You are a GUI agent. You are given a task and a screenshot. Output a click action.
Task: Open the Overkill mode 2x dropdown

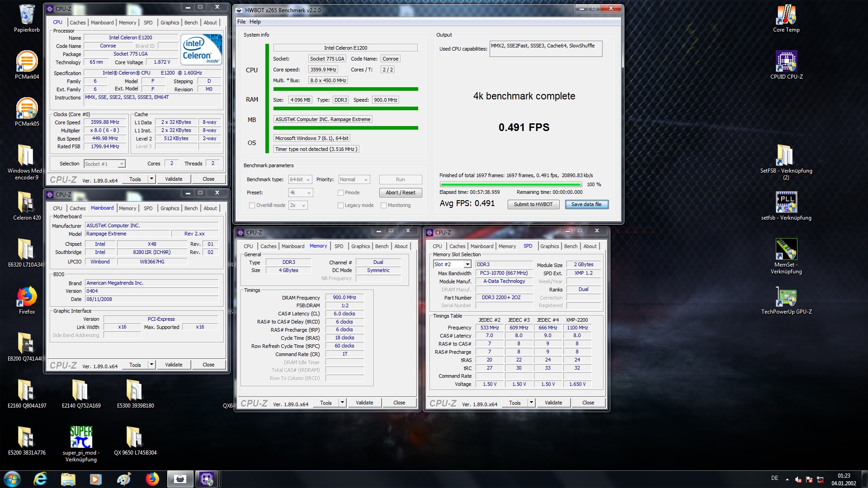tap(298, 205)
